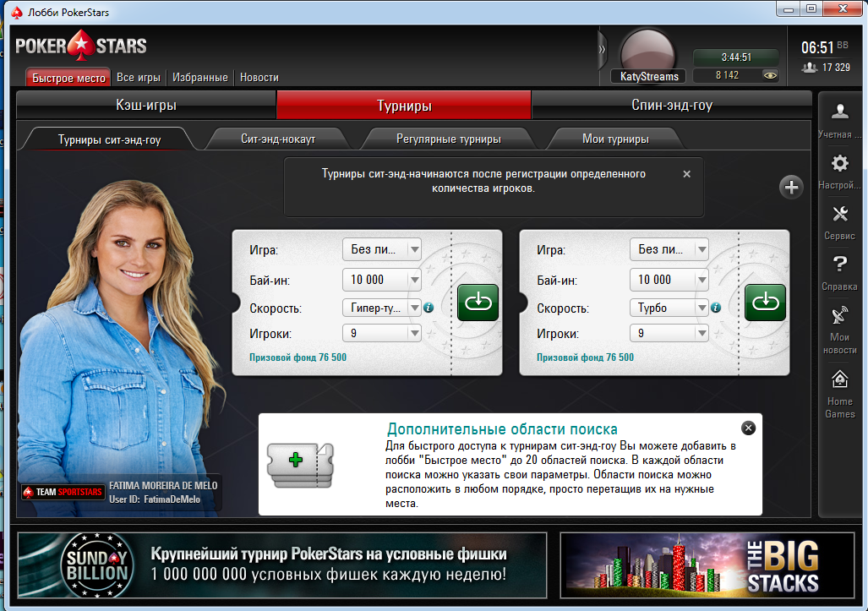Click the 3:44:51 timer display
This screenshot has height=611, width=868.
point(735,57)
